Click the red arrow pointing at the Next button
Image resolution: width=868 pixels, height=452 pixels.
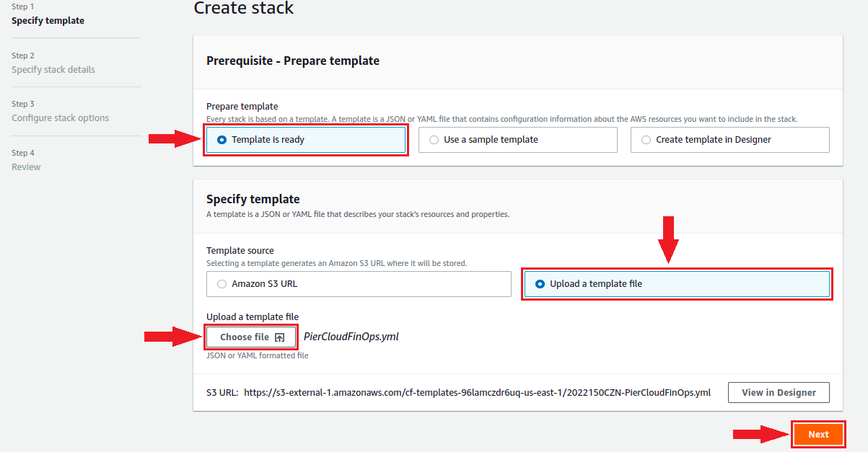click(759, 434)
